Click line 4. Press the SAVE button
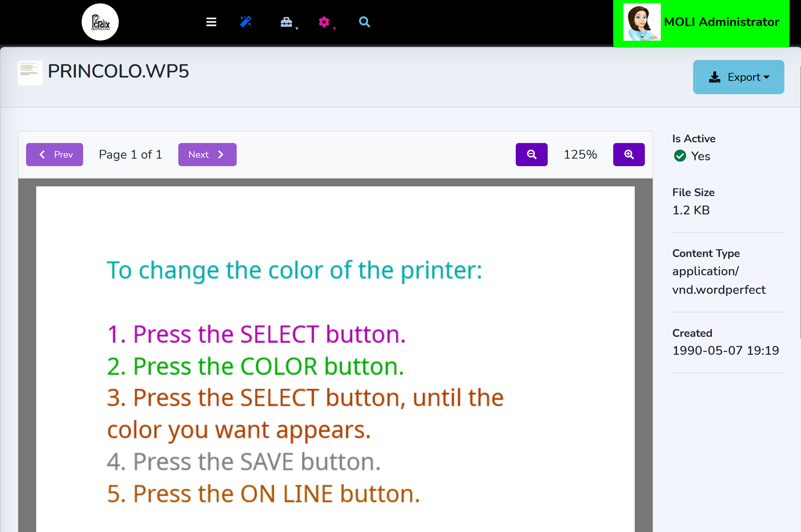This screenshot has width=801, height=532. coord(244,462)
